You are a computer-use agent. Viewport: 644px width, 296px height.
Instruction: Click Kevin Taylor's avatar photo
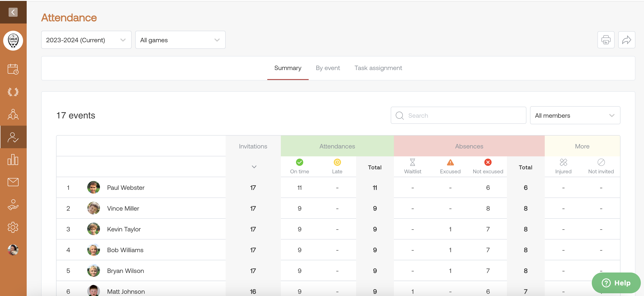pos(93,229)
